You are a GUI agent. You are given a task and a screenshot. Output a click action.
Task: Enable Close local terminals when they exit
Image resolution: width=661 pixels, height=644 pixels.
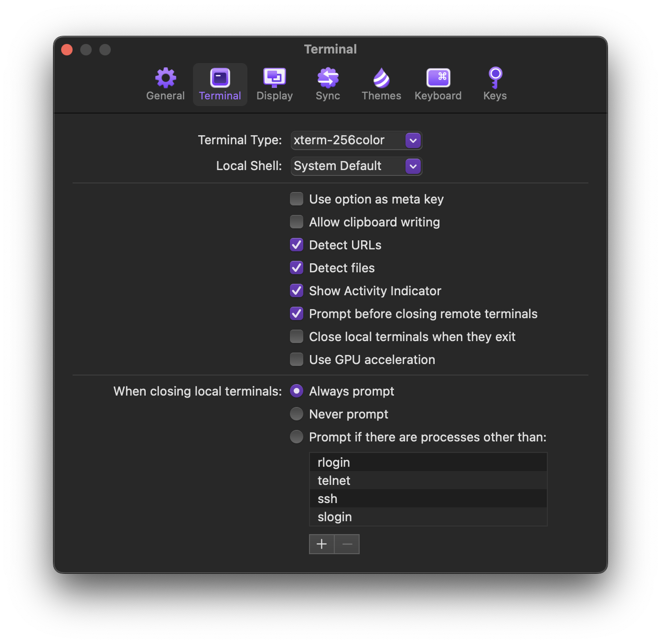[297, 336]
